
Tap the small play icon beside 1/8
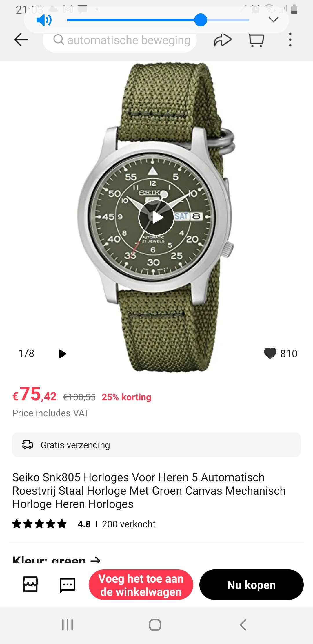pos(62,354)
